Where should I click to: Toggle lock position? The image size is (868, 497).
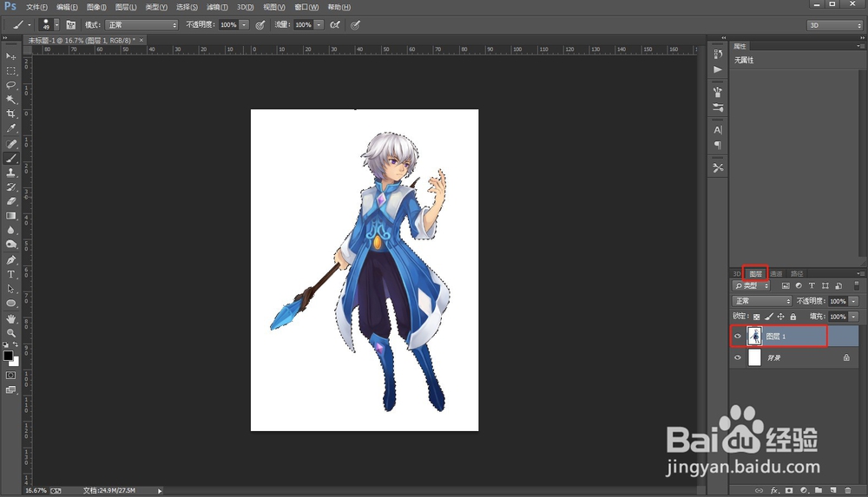click(780, 317)
